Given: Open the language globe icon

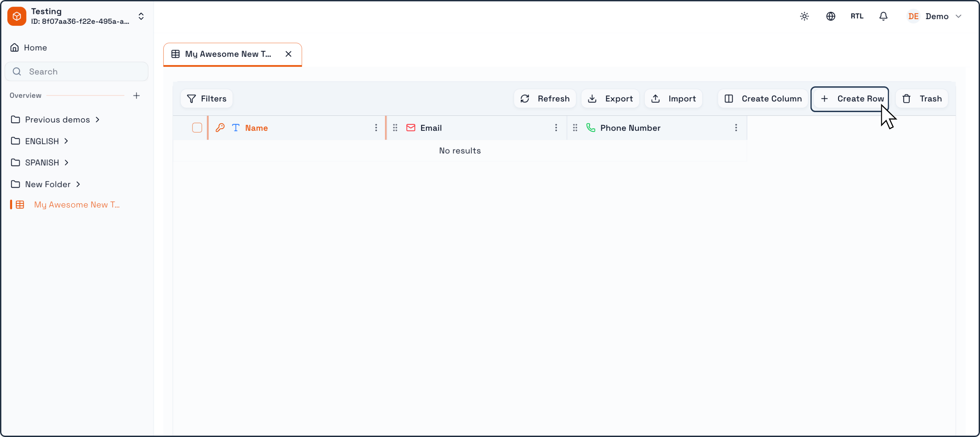Looking at the screenshot, I should click(x=831, y=16).
